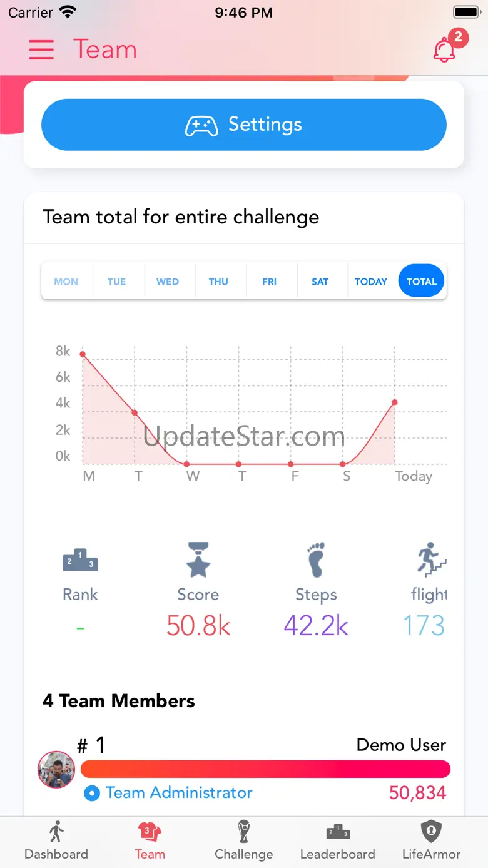The width and height of the screenshot is (488, 868).
Task: Tap Demo User's profile photo
Action: coord(56,769)
